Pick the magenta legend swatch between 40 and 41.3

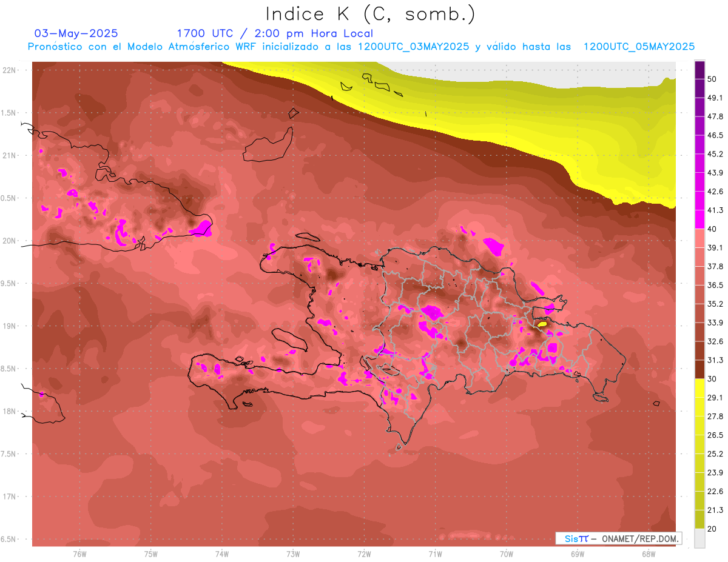tap(699, 220)
